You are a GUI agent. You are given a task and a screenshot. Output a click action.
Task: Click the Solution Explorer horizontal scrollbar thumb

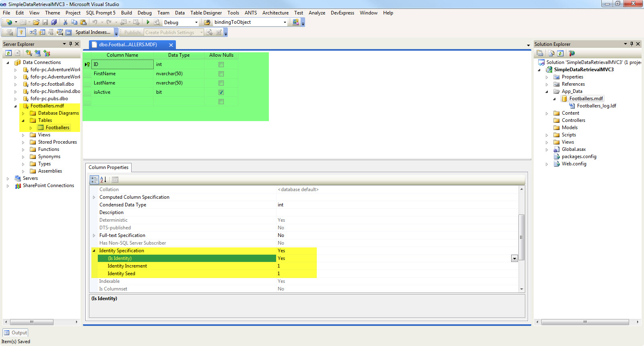[x=585, y=322]
